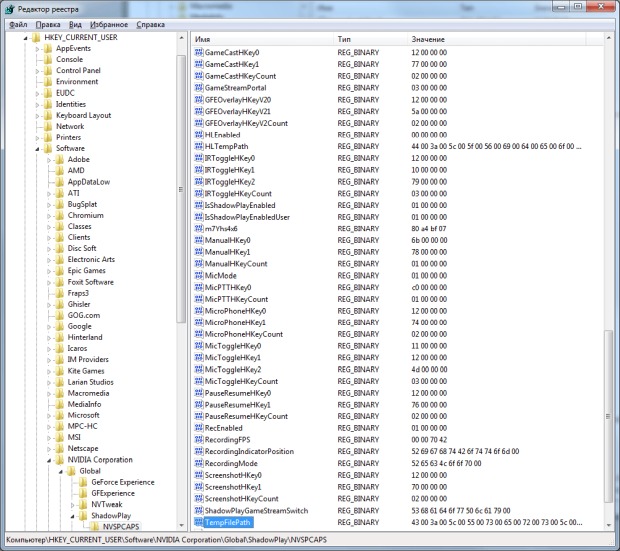Screen dimensions: 620x551
Task: Click the binary icon next to GameCastHKey0
Action: click(x=198, y=52)
